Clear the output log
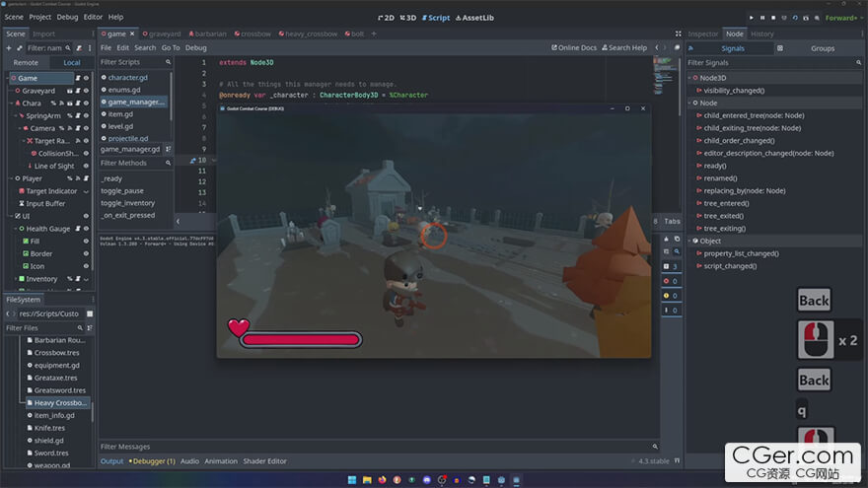Image resolution: width=868 pixels, height=488 pixels. click(x=666, y=239)
